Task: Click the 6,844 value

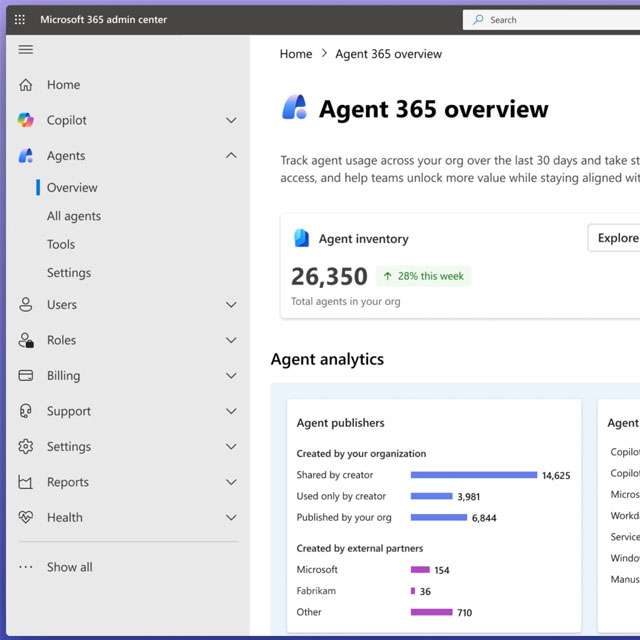Action: [x=484, y=518]
